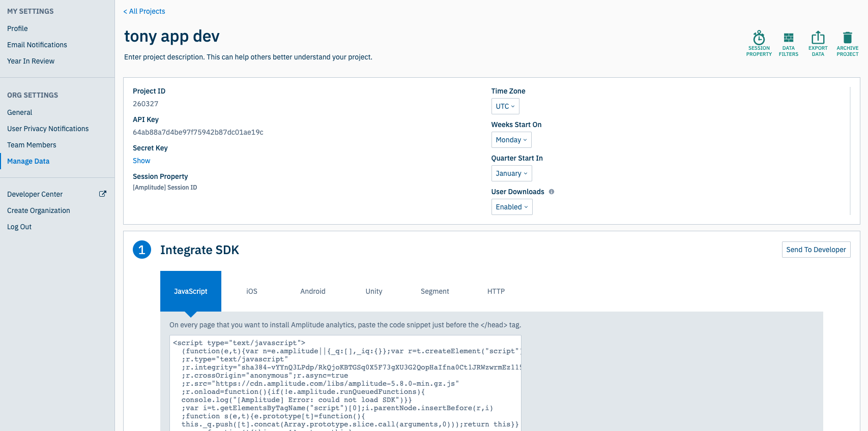The image size is (868, 431).
Task: Click the Archive Project trash icon
Action: pos(847,38)
